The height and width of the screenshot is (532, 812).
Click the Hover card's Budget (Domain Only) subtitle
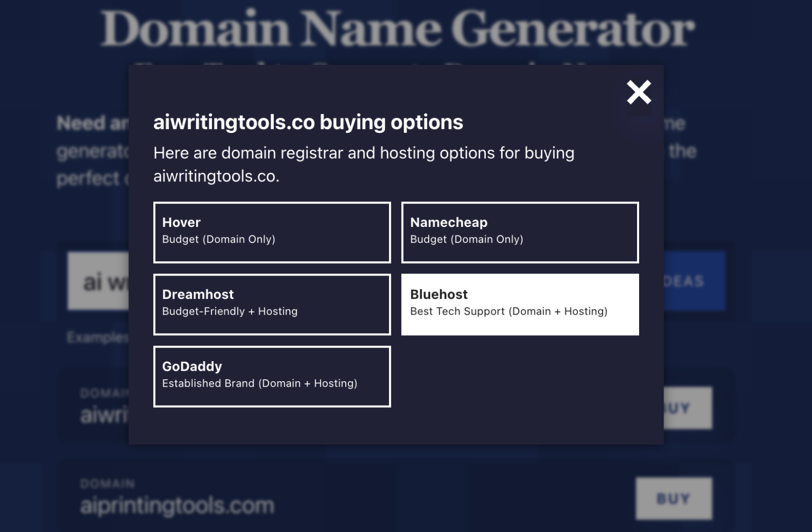click(x=219, y=239)
